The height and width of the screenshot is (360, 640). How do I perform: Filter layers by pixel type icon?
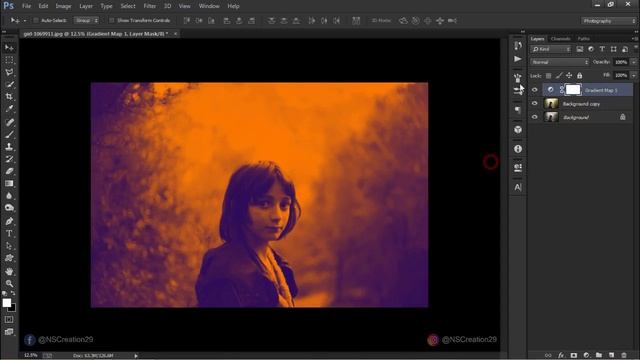[580, 49]
